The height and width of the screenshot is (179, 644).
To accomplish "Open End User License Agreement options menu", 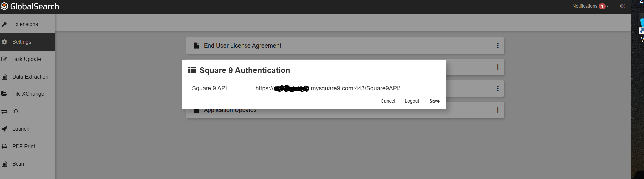I will [x=497, y=46].
